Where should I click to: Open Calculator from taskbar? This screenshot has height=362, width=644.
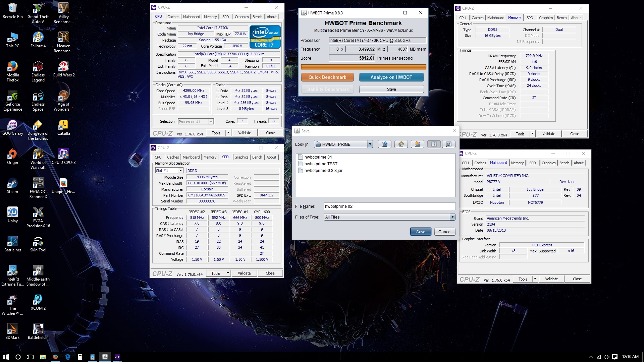click(80, 357)
